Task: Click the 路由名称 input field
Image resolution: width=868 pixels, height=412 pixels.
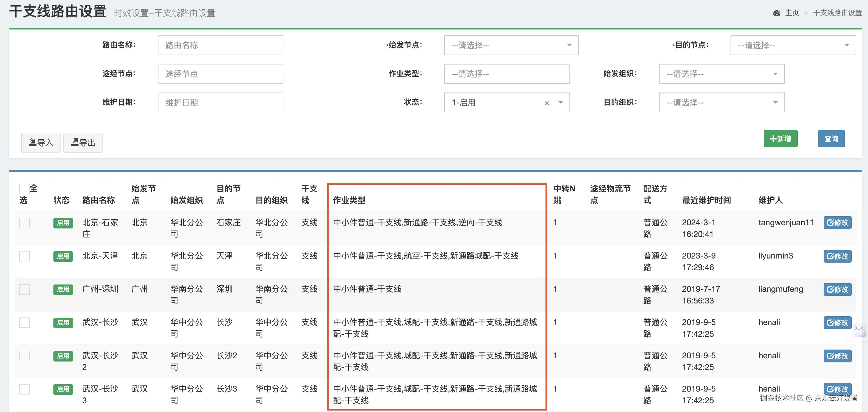Action: point(220,45)
